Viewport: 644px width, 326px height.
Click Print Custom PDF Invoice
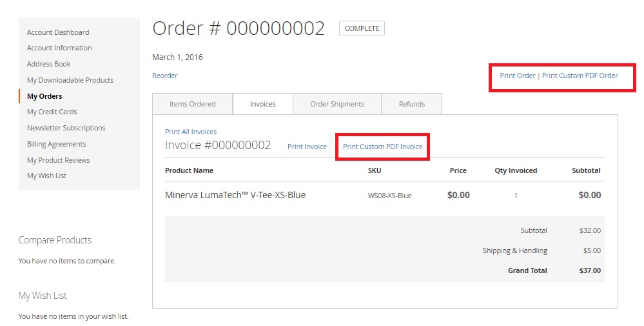(383, 147)
